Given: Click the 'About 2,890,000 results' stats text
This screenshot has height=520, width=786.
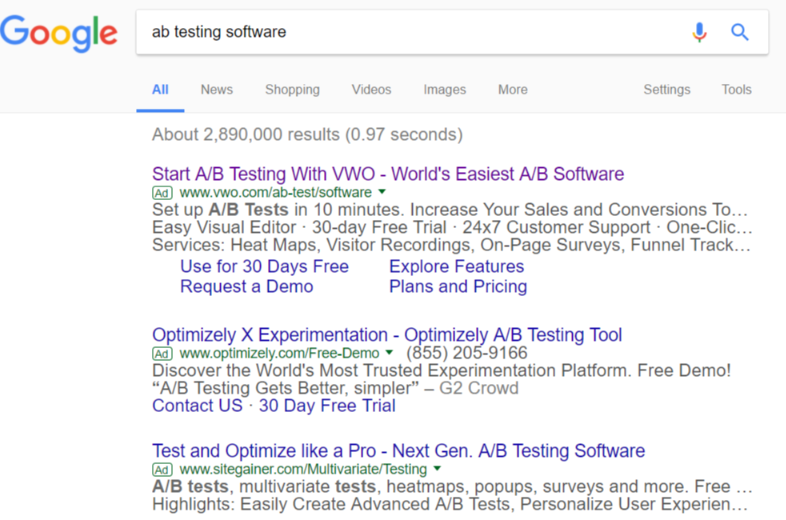Looking at the screenshot, I should click(x=307, y=135).
